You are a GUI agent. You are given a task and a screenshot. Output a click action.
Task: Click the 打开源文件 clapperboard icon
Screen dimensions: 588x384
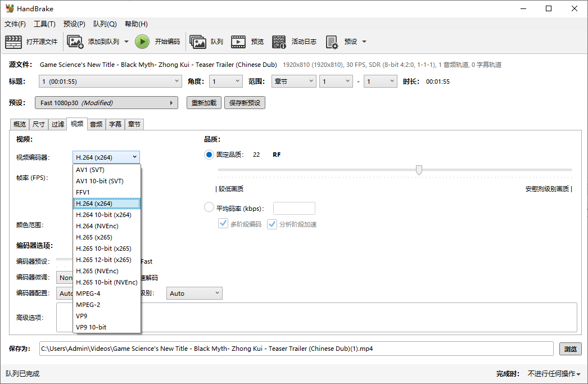(x=13, y=42)
